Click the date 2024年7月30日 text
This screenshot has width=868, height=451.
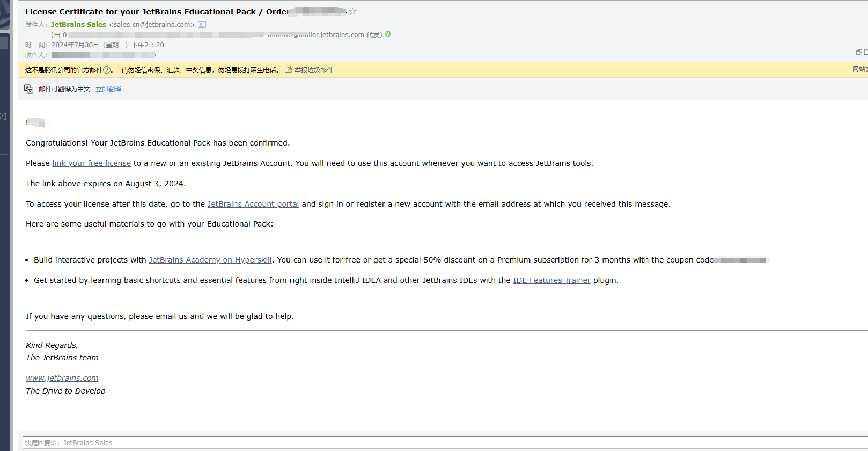click(x=75, y=45)
